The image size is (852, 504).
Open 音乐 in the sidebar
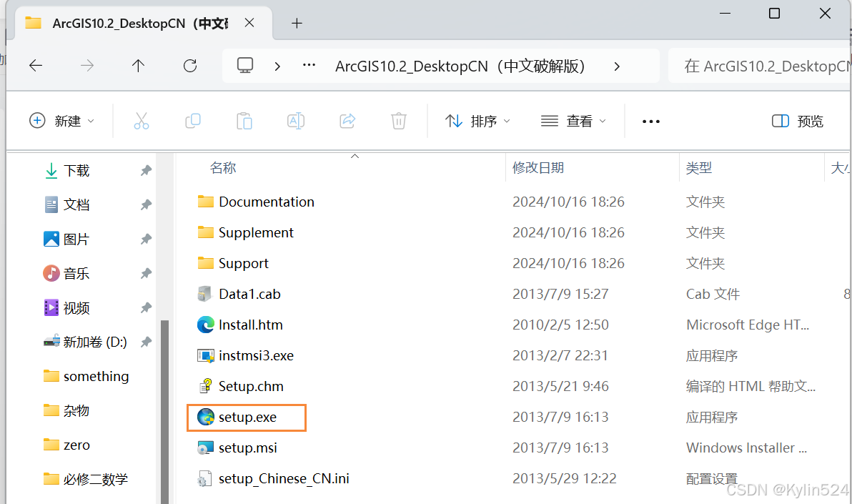(x=67, y=274)
